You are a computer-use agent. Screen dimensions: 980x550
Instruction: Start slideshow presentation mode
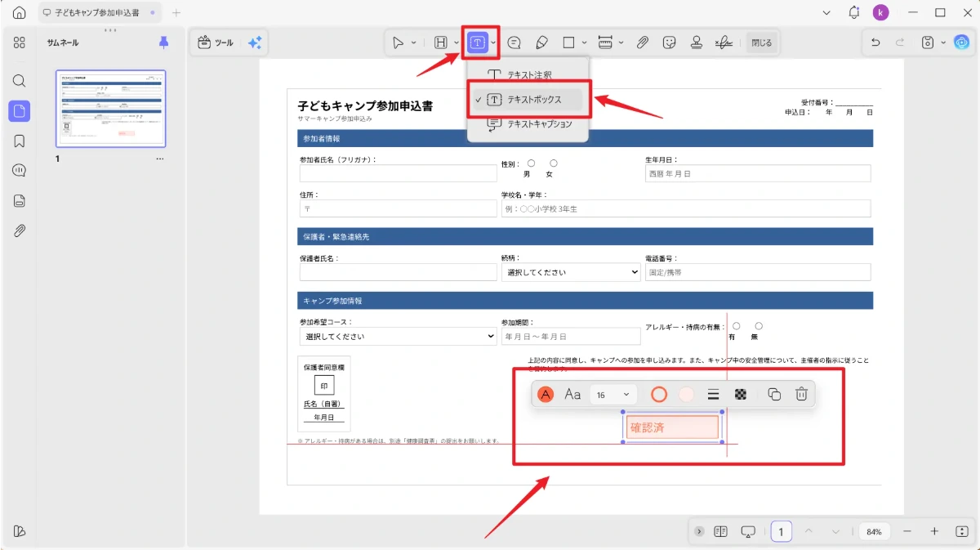point(748,531)
